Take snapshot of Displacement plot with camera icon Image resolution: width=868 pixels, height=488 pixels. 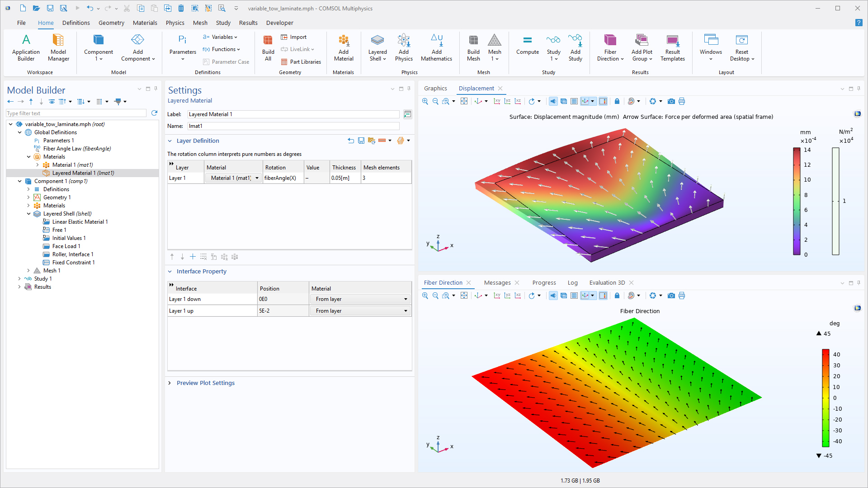(671, 101)
